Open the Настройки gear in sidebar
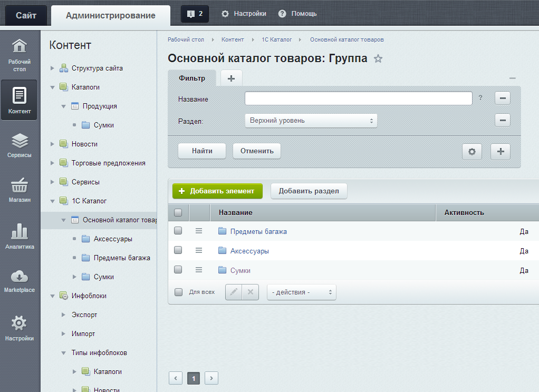Image resolution: width=539 pixels, height=392 pixels. [x=19, y=328]
